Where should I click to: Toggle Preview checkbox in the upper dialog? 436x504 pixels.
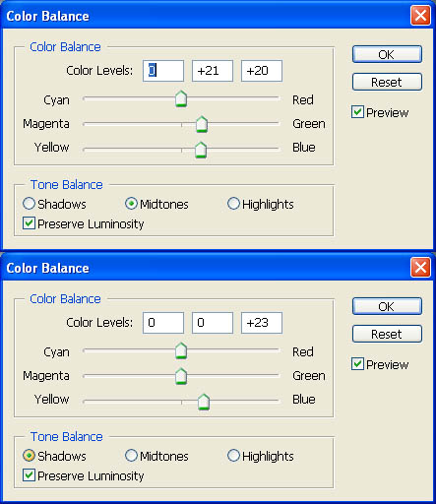[357, 112]
